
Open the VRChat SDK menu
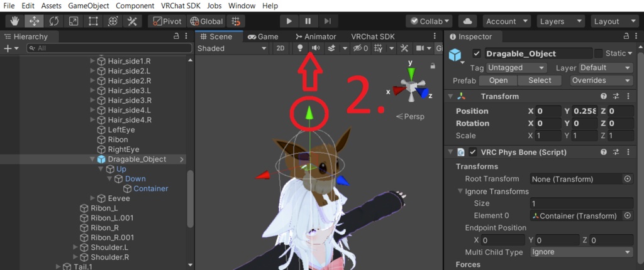[180, 6]
